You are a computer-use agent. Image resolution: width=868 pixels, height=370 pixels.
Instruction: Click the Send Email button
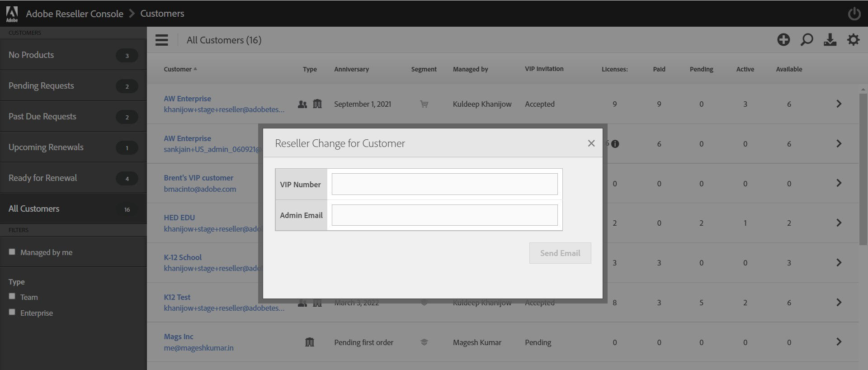[x=560, y=253]
